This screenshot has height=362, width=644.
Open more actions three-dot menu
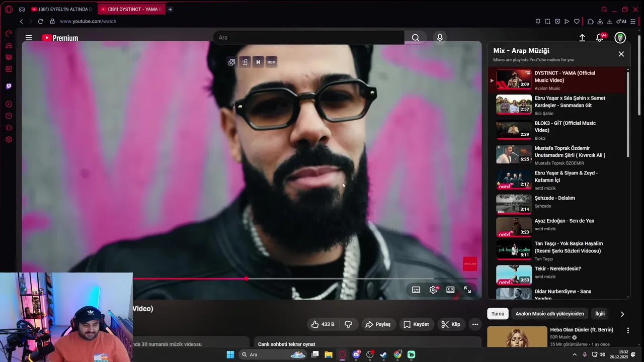point(475,324)
